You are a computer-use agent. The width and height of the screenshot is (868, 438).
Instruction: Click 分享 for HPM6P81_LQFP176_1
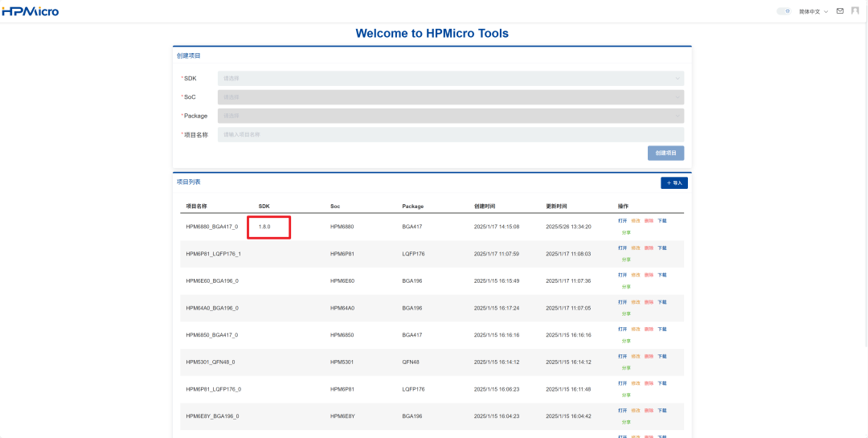(626, 260)
